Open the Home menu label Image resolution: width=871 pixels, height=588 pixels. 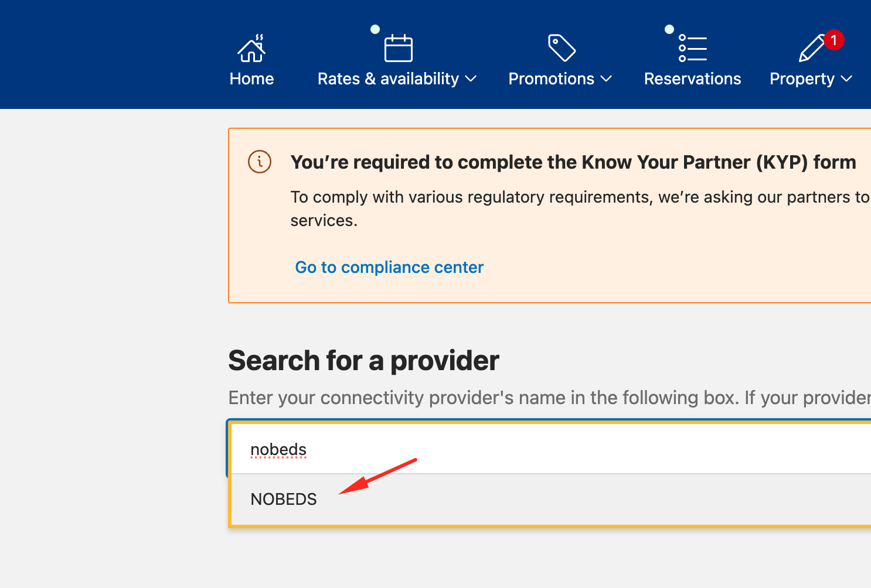[x=251, y=79]
